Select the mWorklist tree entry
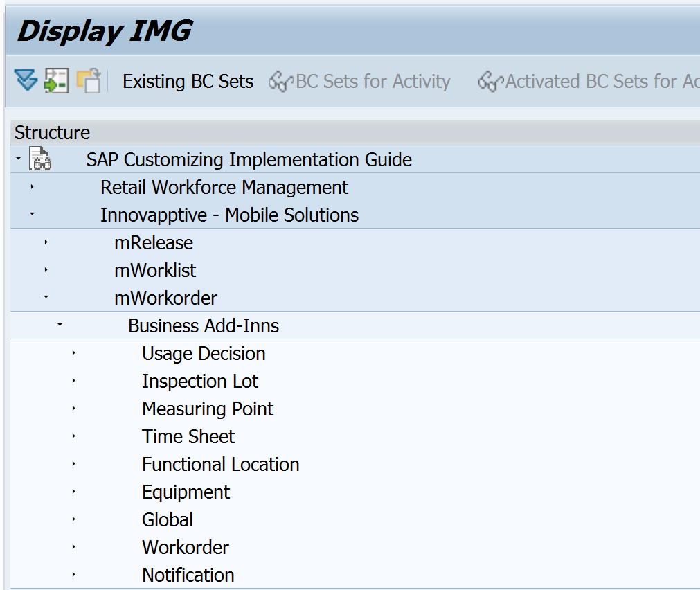700x590 pixels. click(155, 271)
